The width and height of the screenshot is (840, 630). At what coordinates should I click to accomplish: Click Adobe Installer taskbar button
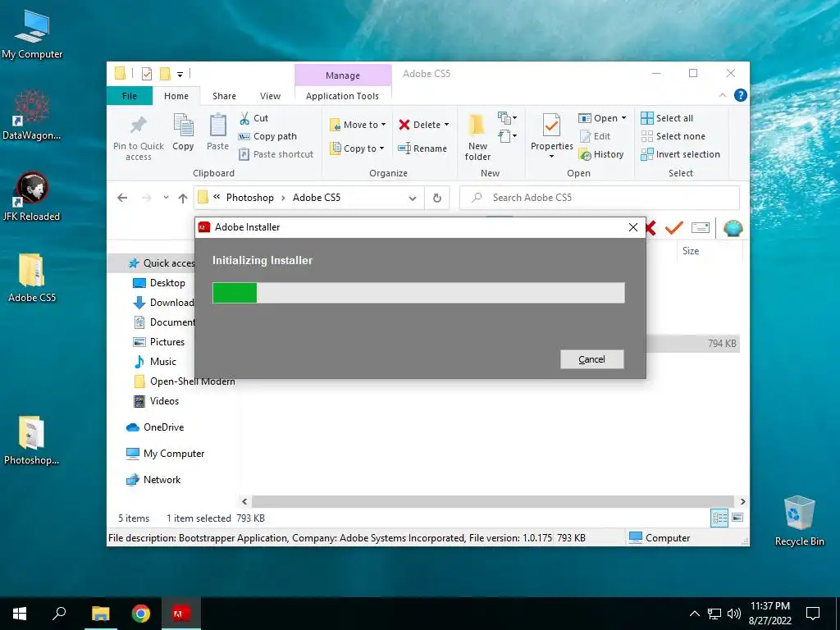pyautogui.click(x=180, y=614)
